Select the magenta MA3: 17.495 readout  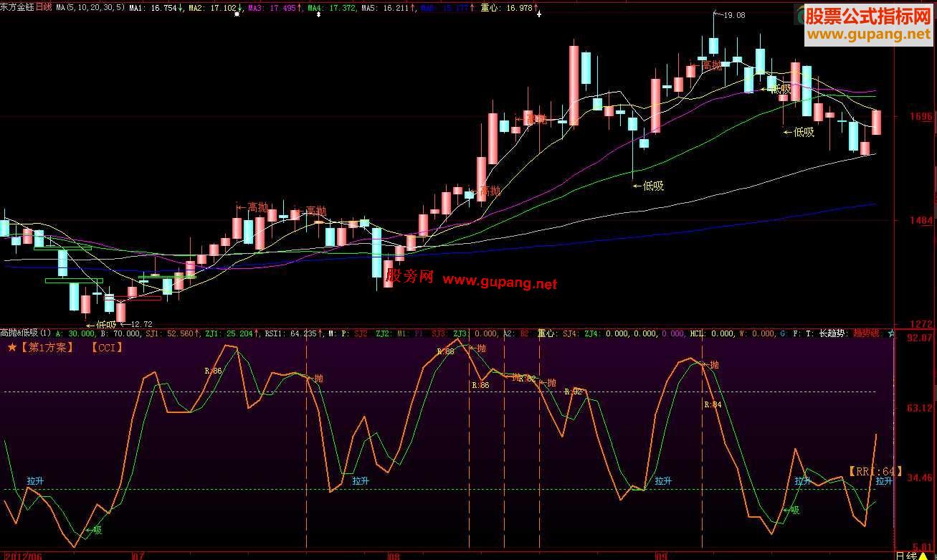point(275,8)
